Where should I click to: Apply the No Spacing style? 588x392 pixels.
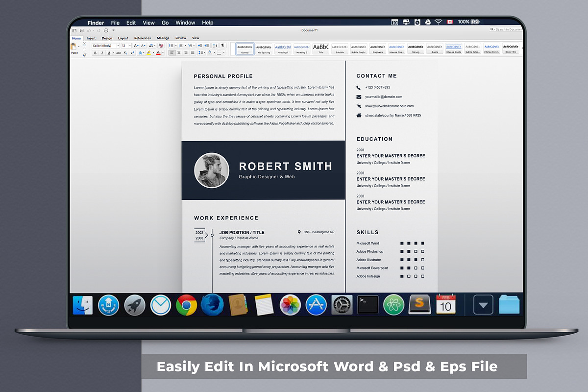(x=263, y=49)
